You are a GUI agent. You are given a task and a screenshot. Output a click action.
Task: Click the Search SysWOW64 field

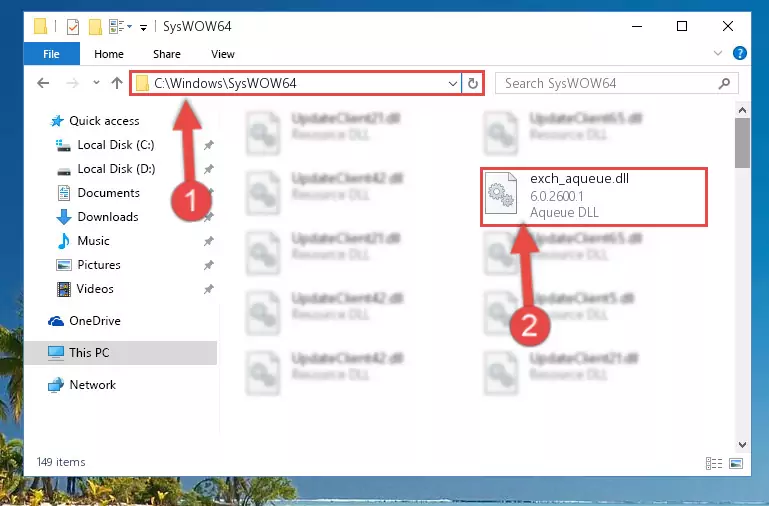click(x=616, y=83)
